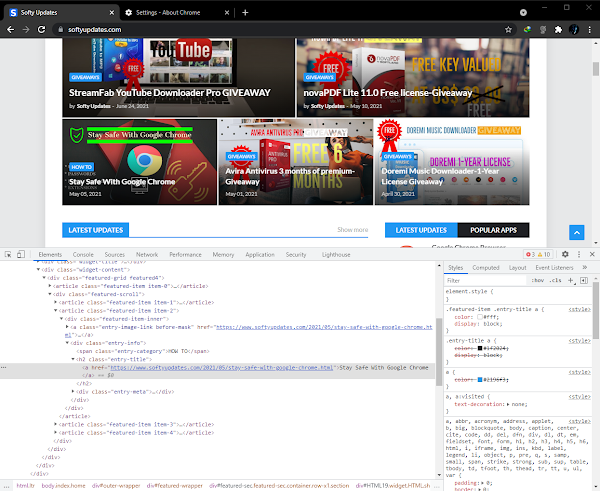Activate the DevTools inspect element picker

[8, 254]
